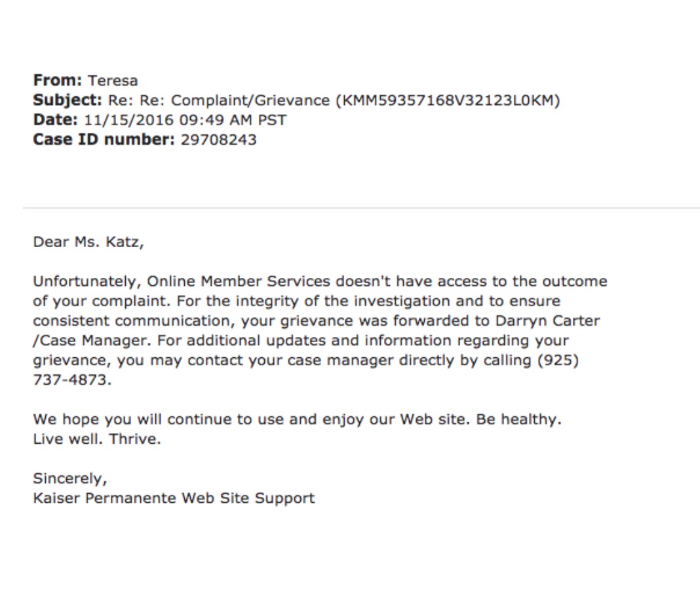Click the phrase Be healthy
700x607 pixels.
tap(518, 420)
